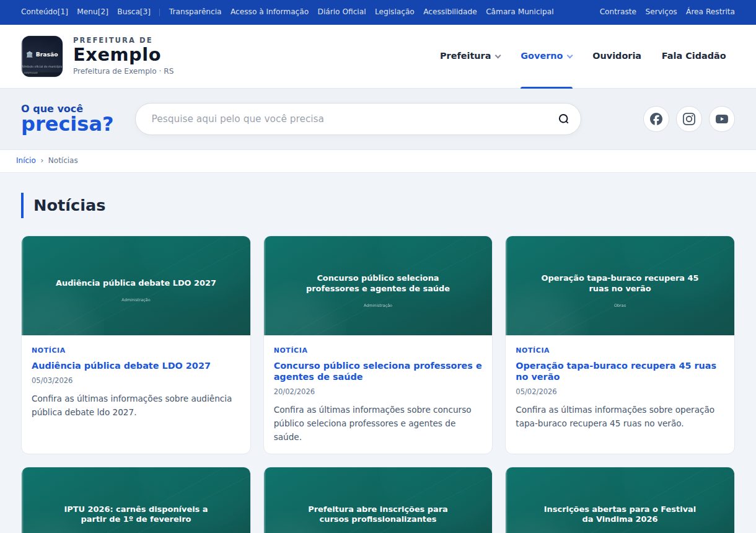Screen dimensions: 756x533
Task: Open Legislação in the top bar
Action: tap(395, 12)
